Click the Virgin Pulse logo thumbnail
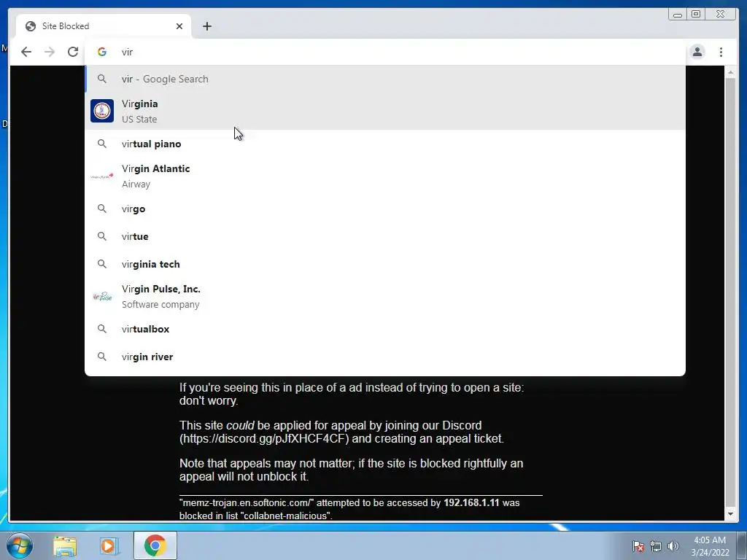 (x=102, y=296)
